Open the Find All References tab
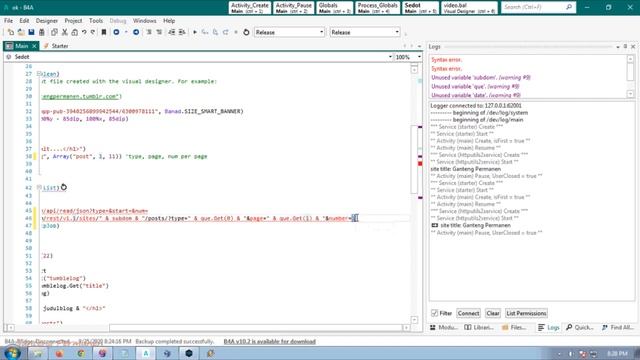The width and height of the screenshot is (640, 360). click(x=618, y=327)
